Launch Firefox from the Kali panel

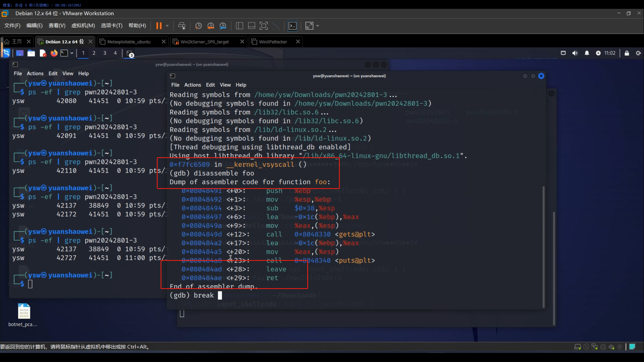click(54, 53)
